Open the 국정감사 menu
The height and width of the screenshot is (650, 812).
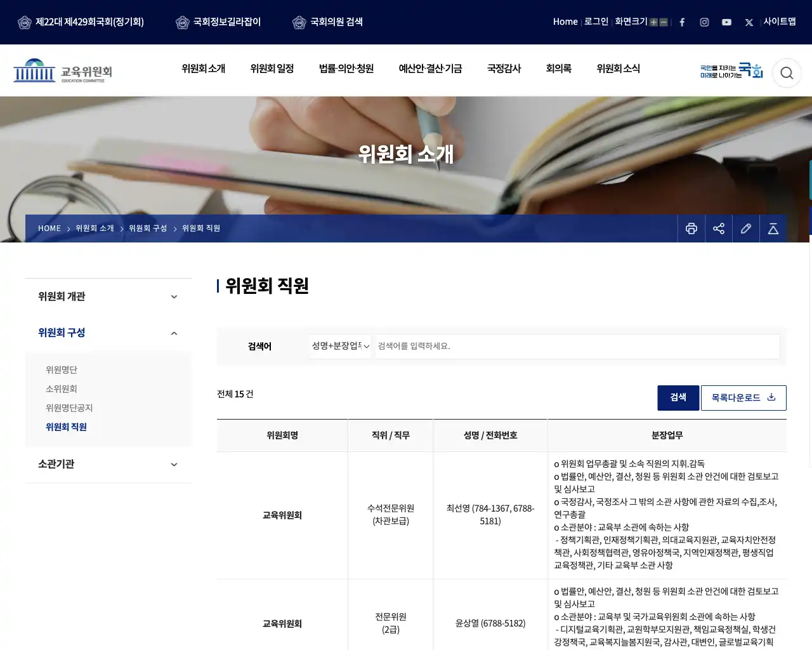coord(504,69)
